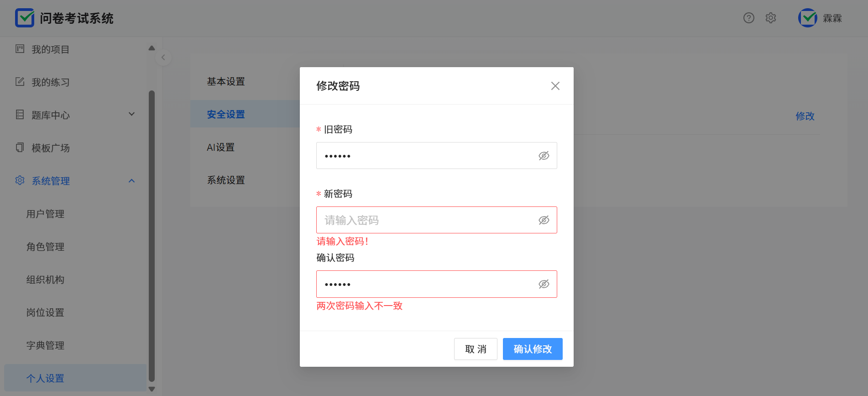The height and width of the screenshot is (396, 868).
Task: Collapse the 系统管理 menu chevron
Action: 132,181
